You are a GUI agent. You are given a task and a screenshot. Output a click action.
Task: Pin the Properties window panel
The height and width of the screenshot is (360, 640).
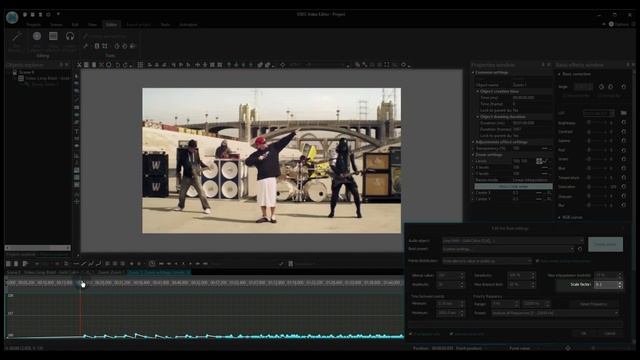(x=543, y=65)
